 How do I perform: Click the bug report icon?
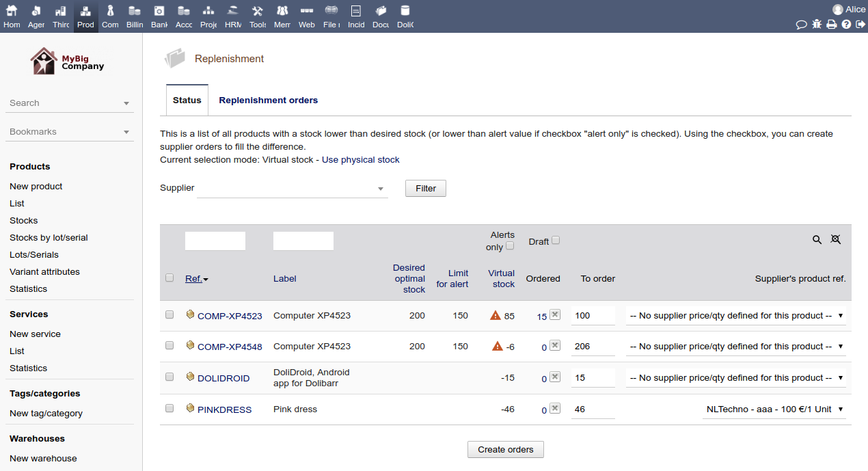coord(817,25)
